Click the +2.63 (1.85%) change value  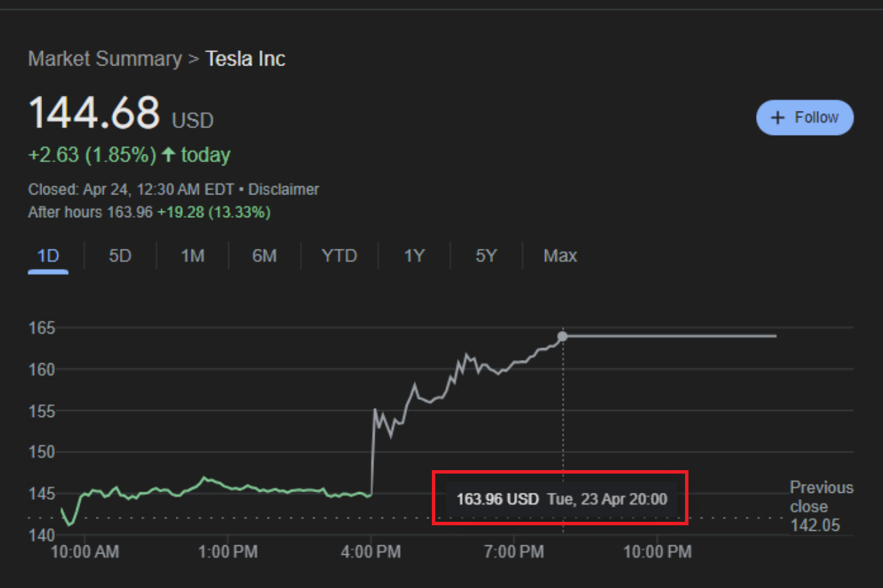[x=92, y=154]
